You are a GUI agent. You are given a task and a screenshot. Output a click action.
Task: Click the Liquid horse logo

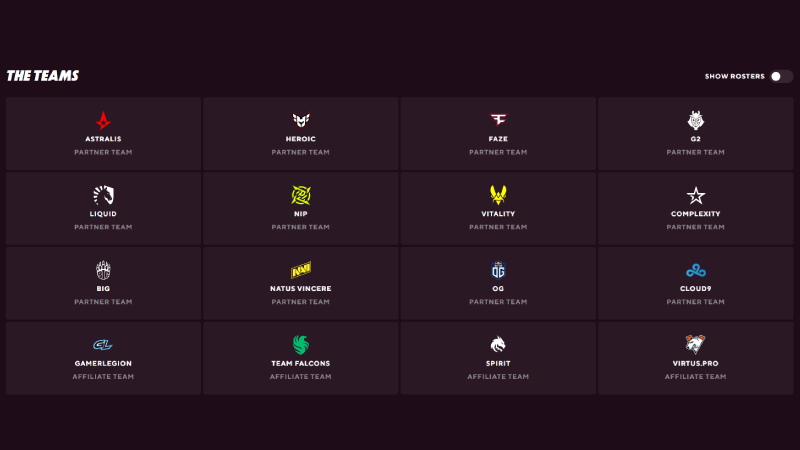[103, 195]
